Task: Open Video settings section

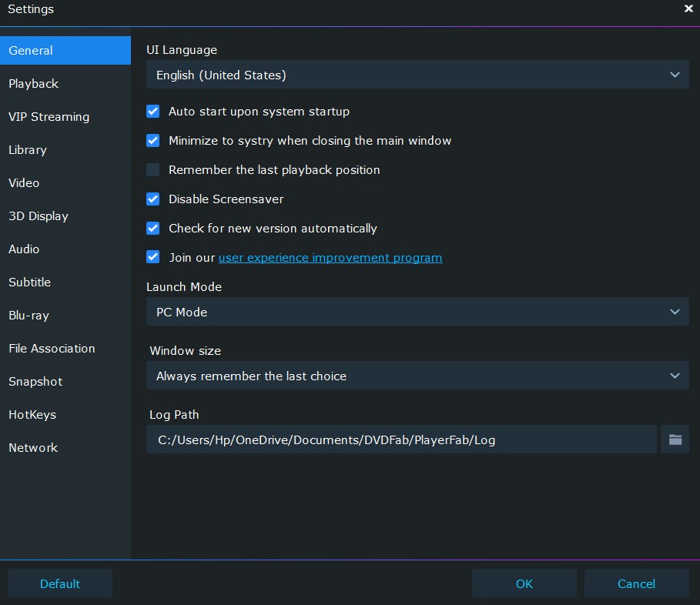Action: tap(65, 183)
